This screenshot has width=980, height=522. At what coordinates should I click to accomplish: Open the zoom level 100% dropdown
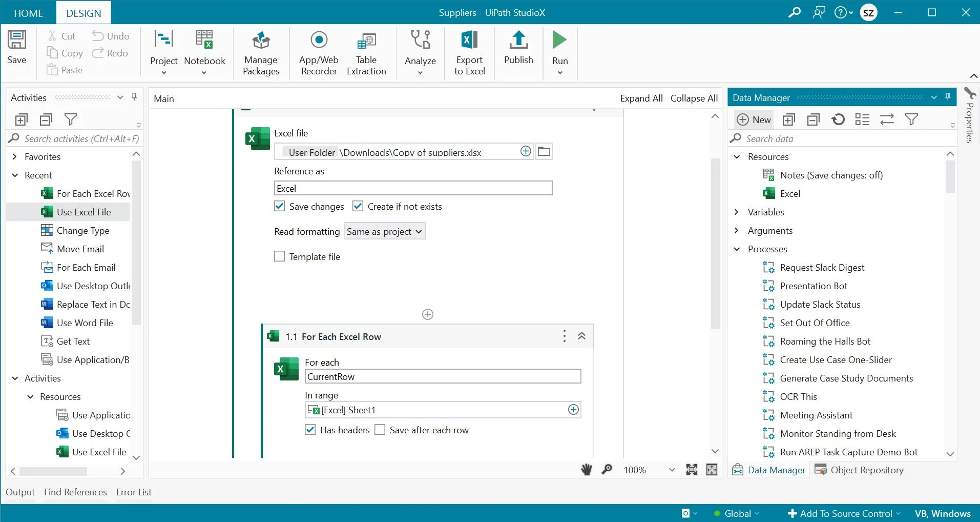(x=672, y=470)
